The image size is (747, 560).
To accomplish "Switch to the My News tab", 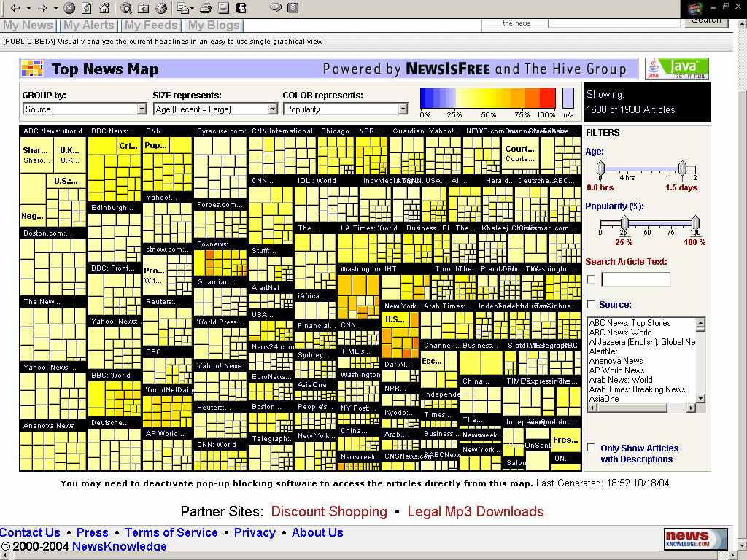I will coord(28,26).
